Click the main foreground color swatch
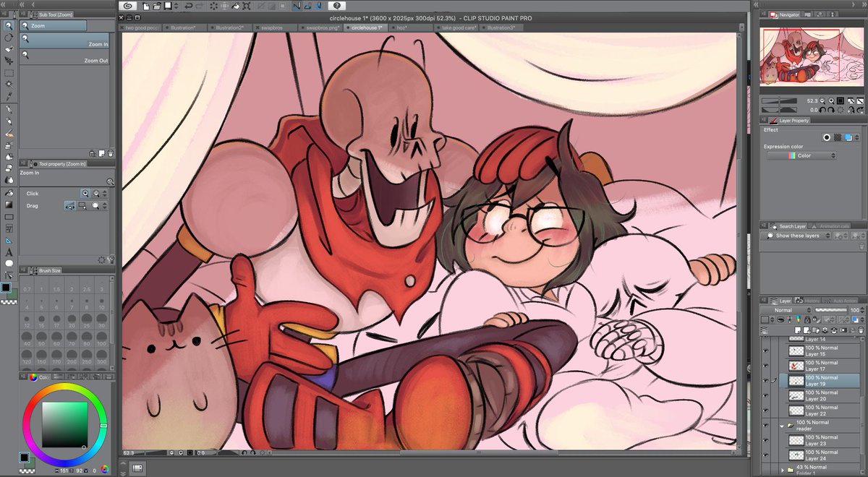Screen dimensions: 868x477 pos(6,288)
